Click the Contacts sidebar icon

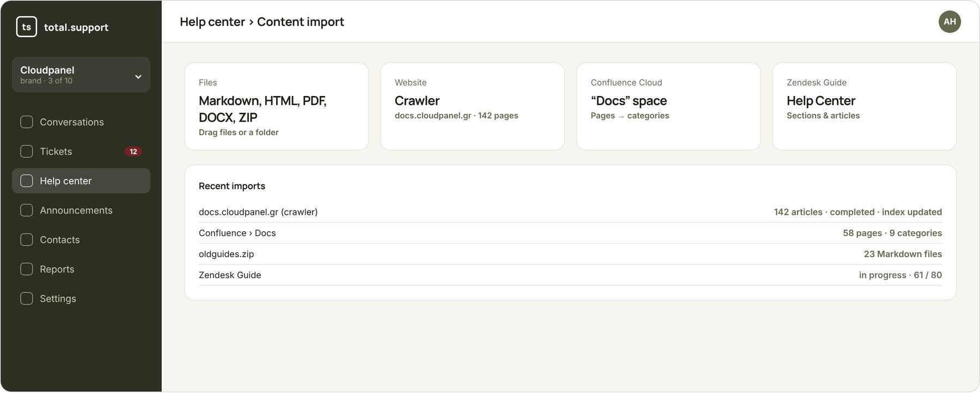click(x=27, y=240)
